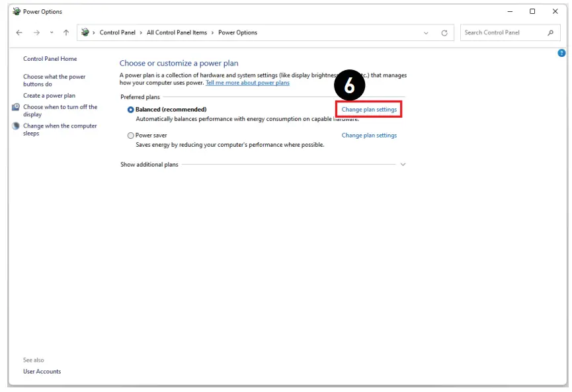Go back using the back arrow
This screenshot has height=392, width=572.
point(19,32)
